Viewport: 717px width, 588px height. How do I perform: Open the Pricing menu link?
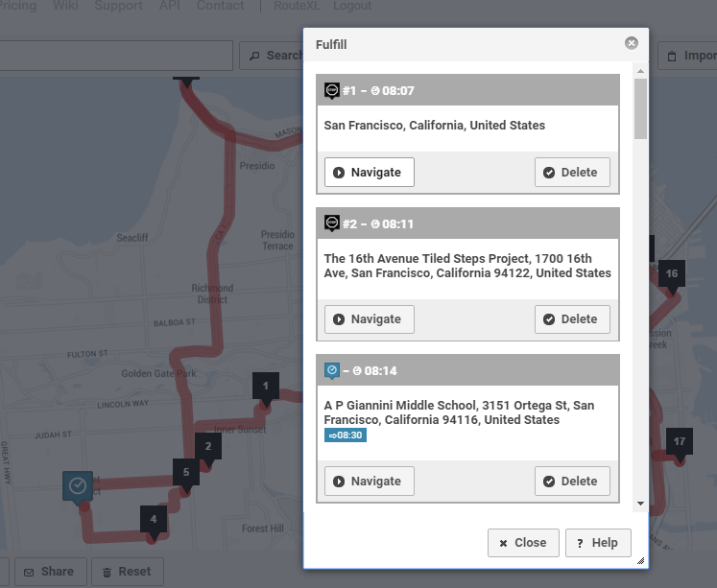(x=18, y=6)
